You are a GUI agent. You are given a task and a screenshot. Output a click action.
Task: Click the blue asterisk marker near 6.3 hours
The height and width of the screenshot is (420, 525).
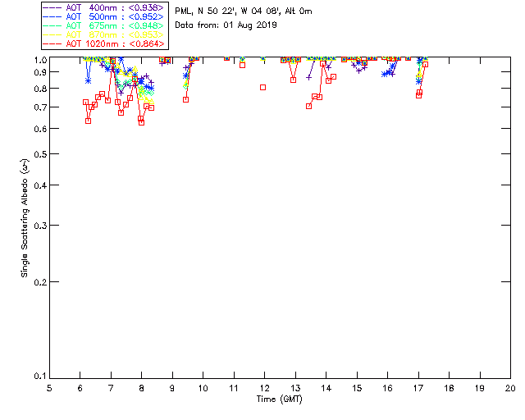88,80
